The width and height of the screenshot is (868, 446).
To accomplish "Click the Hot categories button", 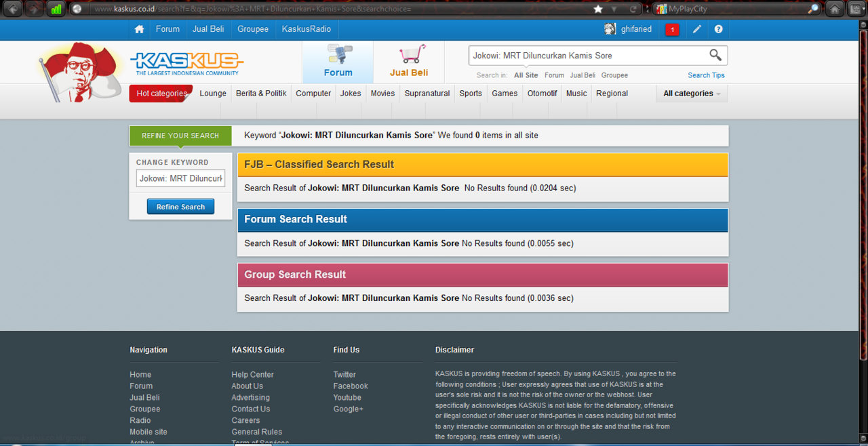I will coord(161,94).
